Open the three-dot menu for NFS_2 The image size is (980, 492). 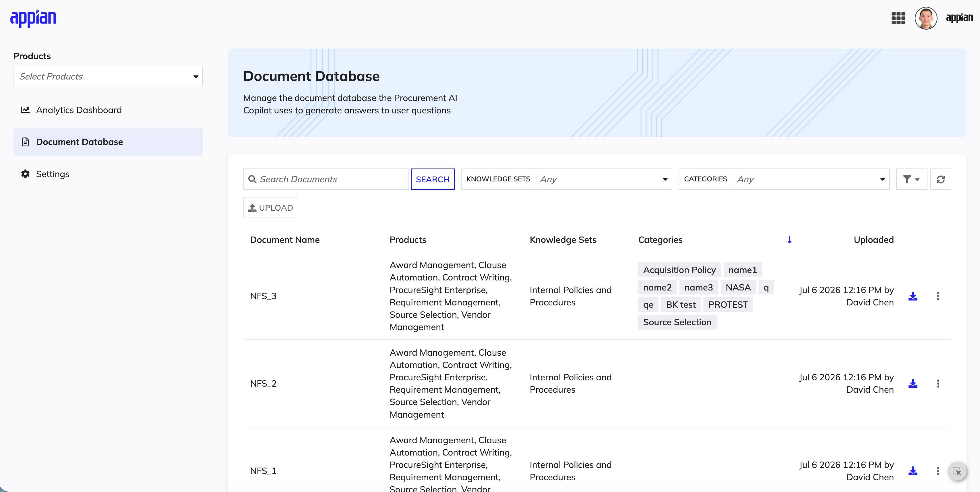coord(938,383)
